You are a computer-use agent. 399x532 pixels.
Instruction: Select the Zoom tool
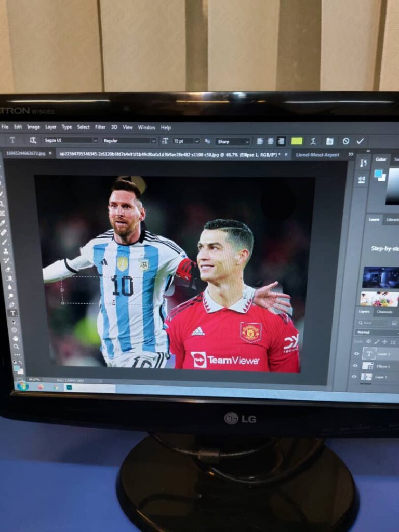pos(16,347)
